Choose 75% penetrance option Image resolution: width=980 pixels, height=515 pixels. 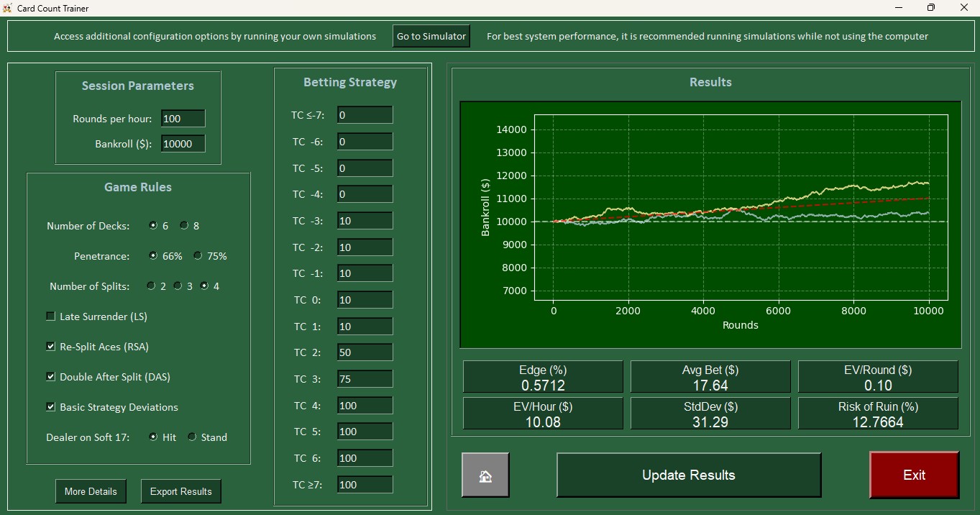[x=197, y=256]
